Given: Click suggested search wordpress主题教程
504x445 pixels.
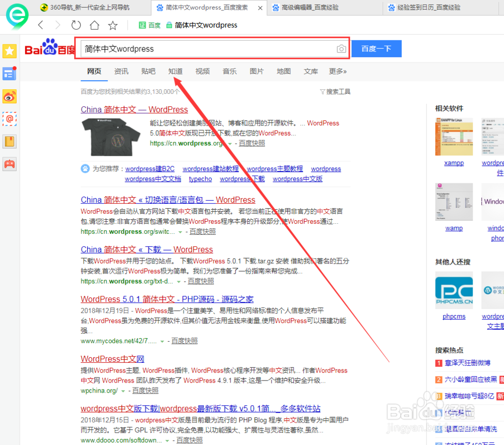Looking at the screenshot, I should pyautogui.click(x=275, y=169).
